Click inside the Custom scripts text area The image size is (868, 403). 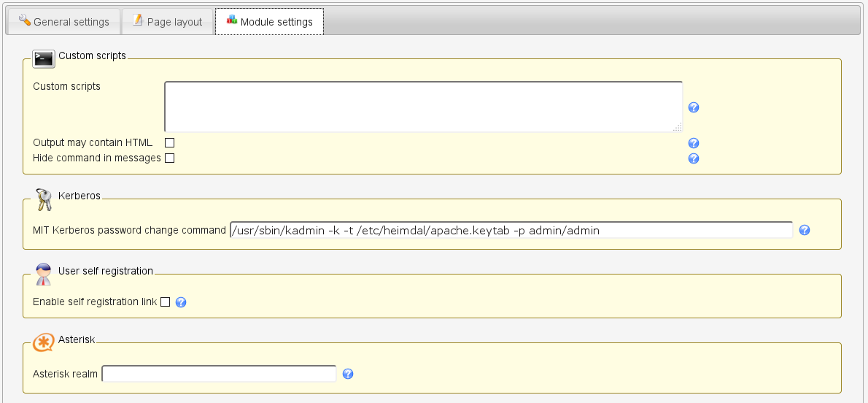(x=423, y=107)
